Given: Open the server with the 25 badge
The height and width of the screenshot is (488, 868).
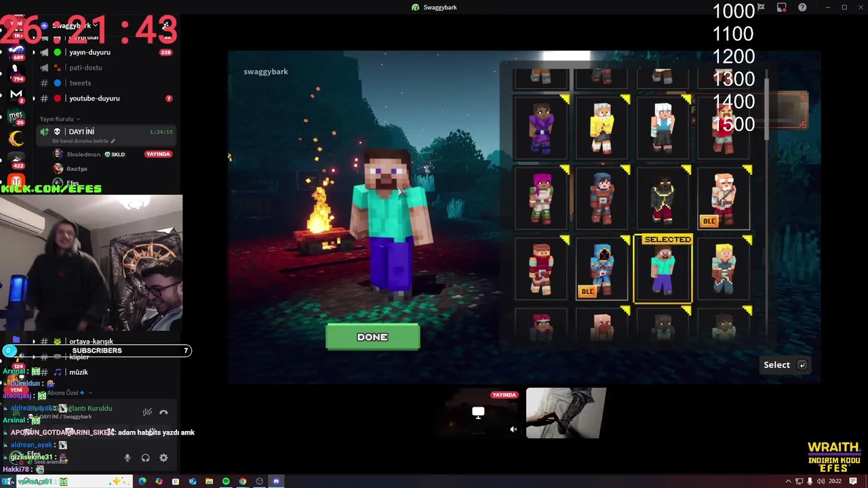Looking at the screenshot, I should coord(17,117).
